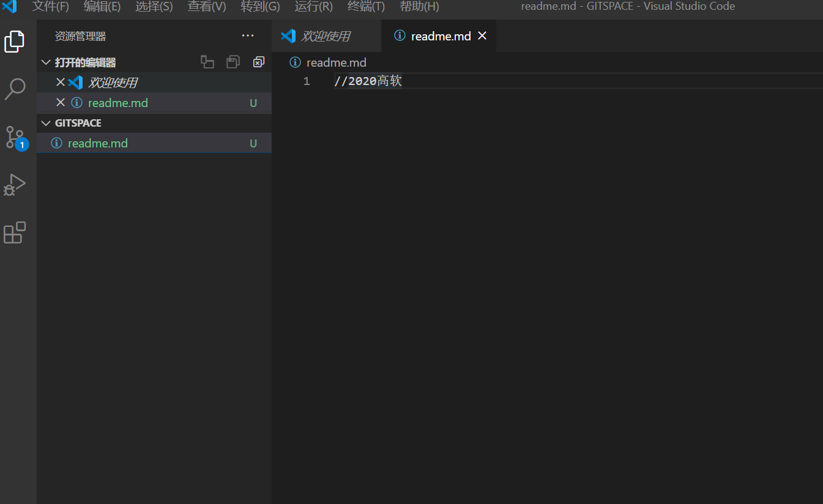This screenshot has width=823, height=504.
Task: Click the VS Code logo in the title bar
Action: [9, 7]
